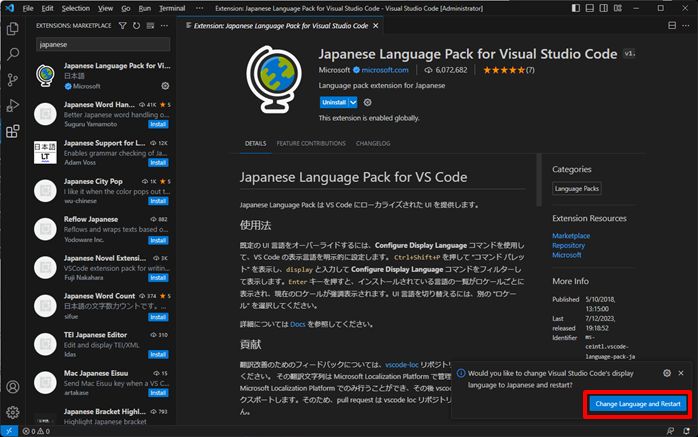Screen dimensions: 698x437
Task: Install Japanese Word Handler extension
Action: tap(158, 124)
